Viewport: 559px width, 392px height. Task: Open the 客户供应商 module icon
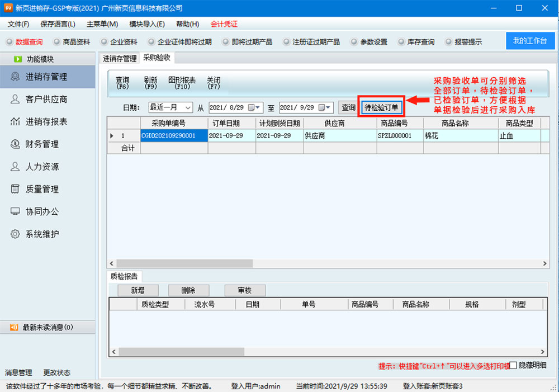(x=15, y=99)
